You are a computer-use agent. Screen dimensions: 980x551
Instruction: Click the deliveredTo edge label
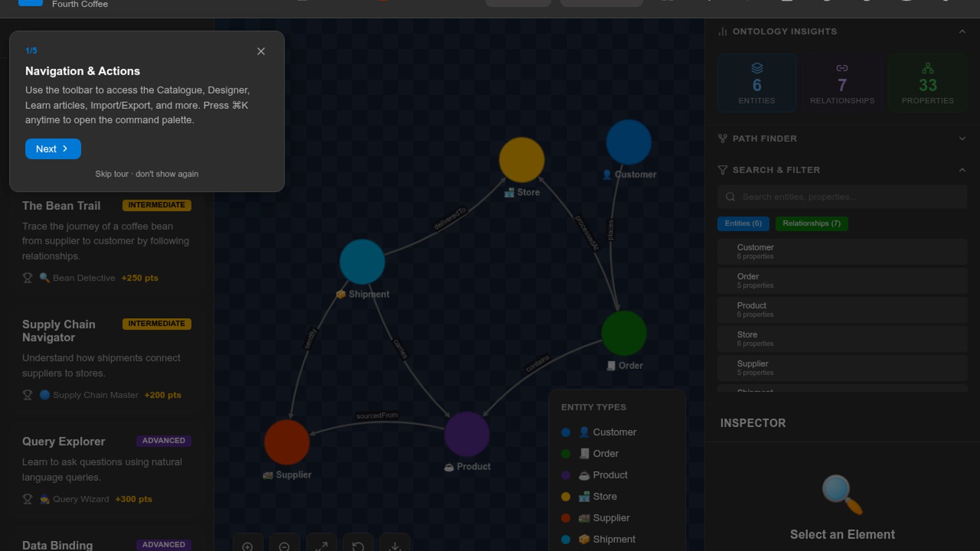(450, 218)
